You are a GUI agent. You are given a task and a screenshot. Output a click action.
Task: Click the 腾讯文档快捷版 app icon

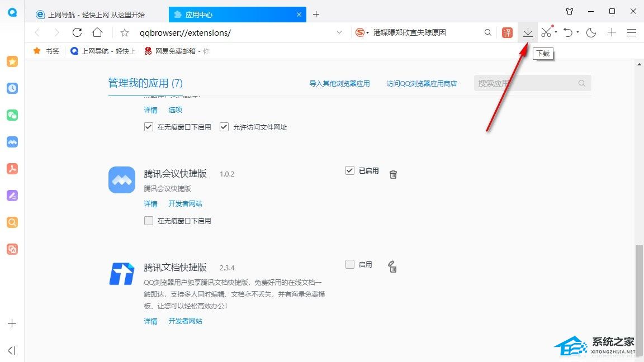121,274
